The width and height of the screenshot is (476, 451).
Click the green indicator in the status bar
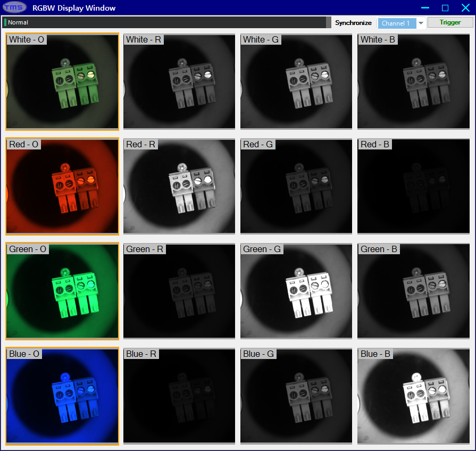point(5,22)
